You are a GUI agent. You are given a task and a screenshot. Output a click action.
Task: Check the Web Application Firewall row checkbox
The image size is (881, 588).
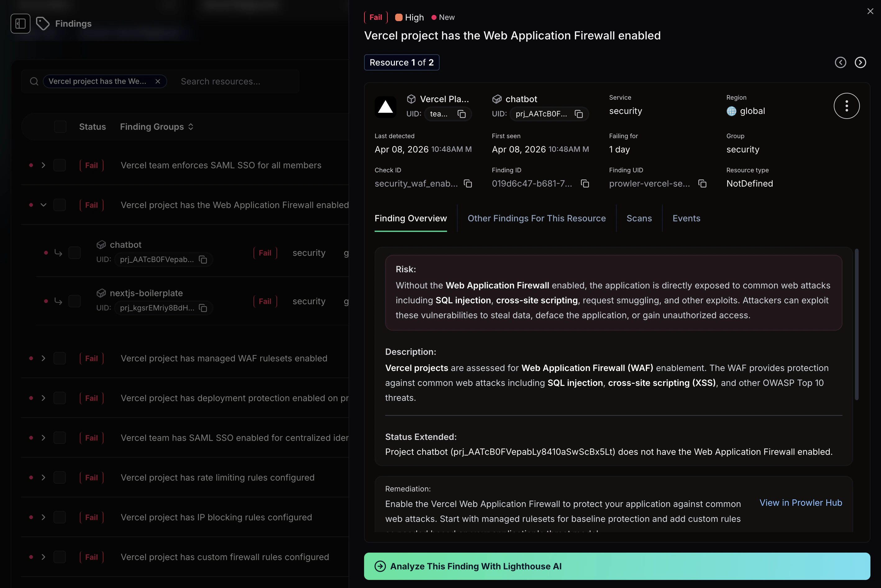click(60, 205)
